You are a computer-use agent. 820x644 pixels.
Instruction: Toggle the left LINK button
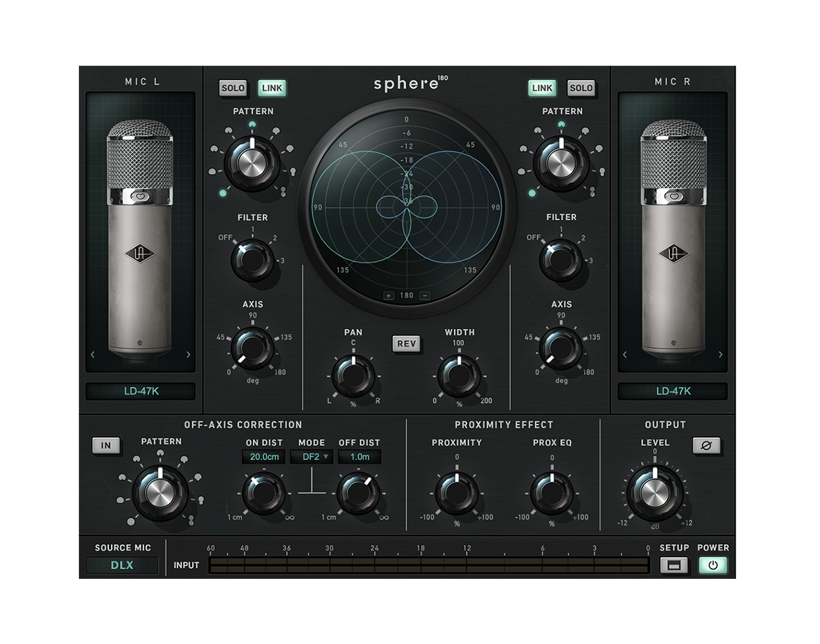271,88
